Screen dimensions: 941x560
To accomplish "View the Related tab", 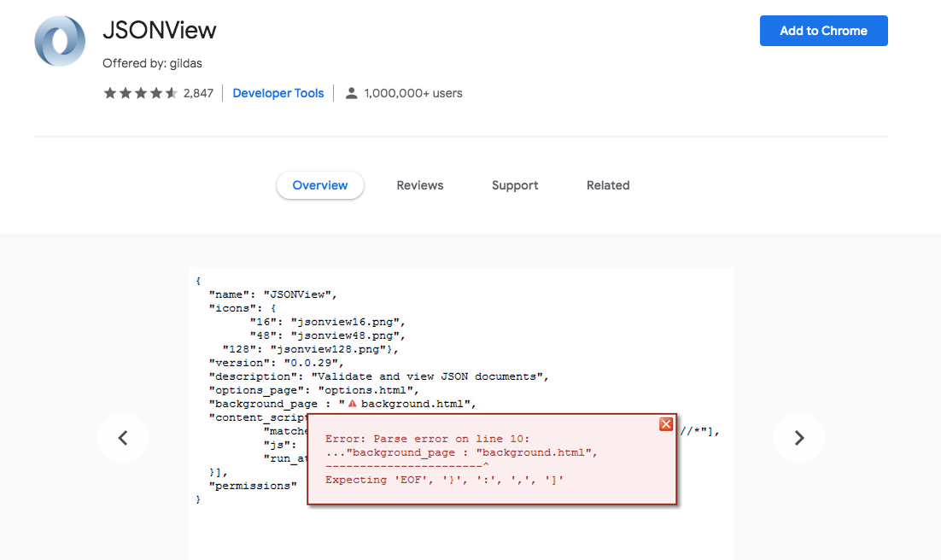I will pyautogui.click(x=608, y=185).
